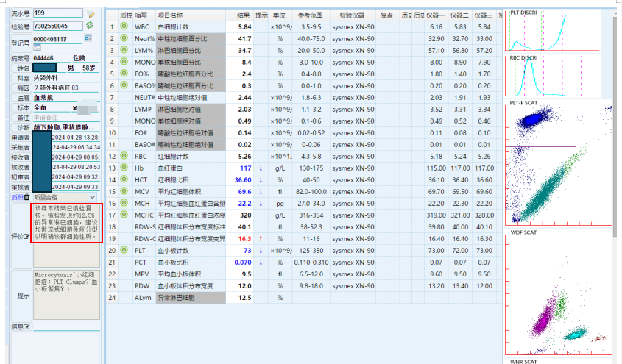Screen dimensions: 622x364
Task: Click the 科室 value 头颈外科
Action: click(46, 78)
